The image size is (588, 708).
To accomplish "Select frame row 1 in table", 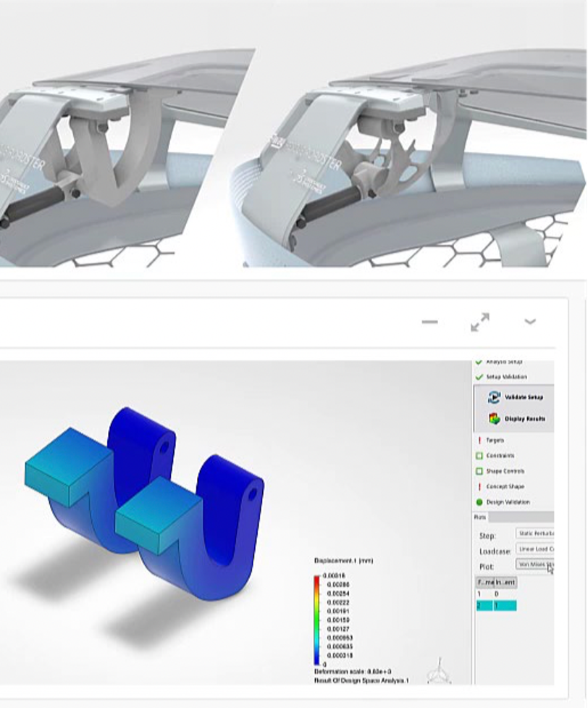I will tap(496, 594).
